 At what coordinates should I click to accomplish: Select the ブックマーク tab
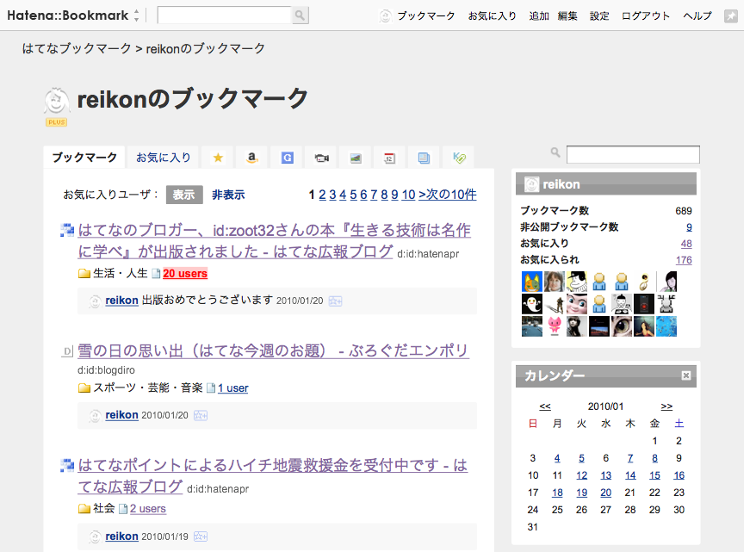(84, 158)
